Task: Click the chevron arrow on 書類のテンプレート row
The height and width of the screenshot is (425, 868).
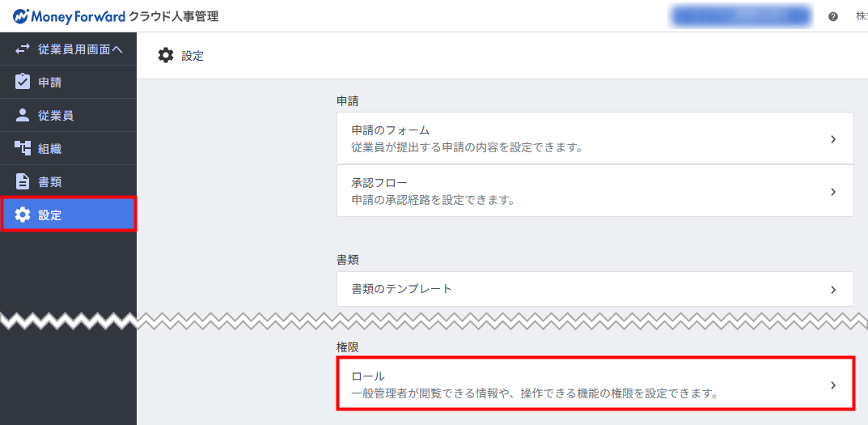Action: (x=833, y=289)
